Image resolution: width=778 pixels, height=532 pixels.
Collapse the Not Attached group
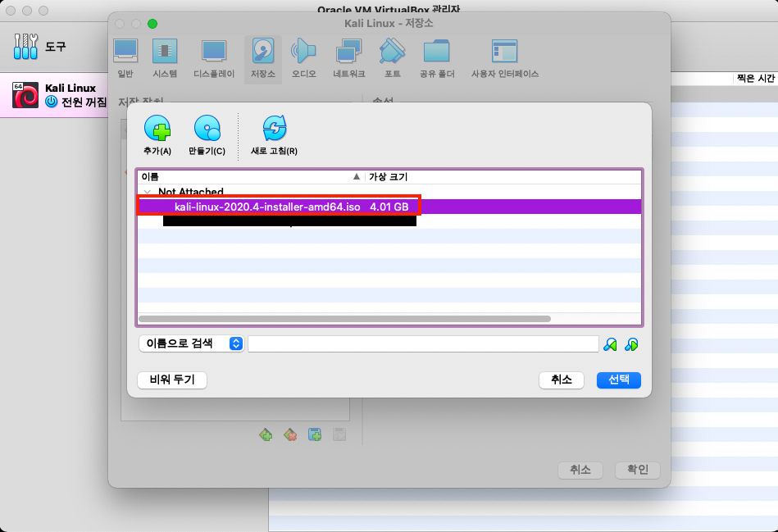(147, 192)
